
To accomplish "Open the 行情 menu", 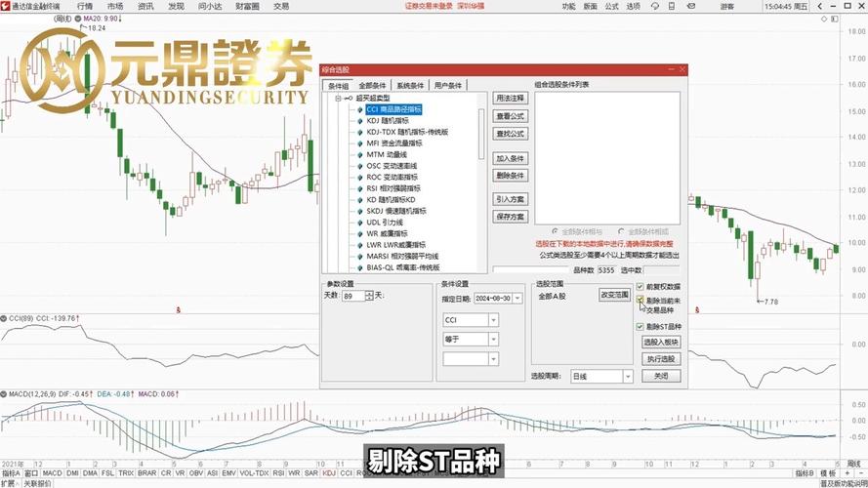I will coord(85,6).
